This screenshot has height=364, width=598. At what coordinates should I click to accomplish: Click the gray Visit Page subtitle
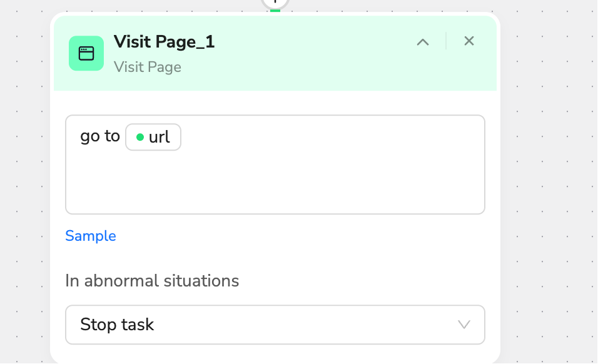pyautogui.click(x=148, y=67)
